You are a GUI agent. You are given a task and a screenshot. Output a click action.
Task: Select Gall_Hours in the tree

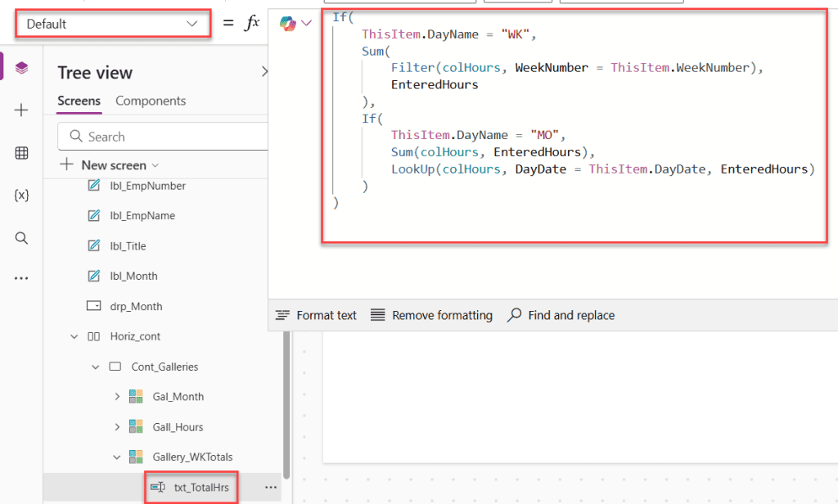click(x=178, y=428)
